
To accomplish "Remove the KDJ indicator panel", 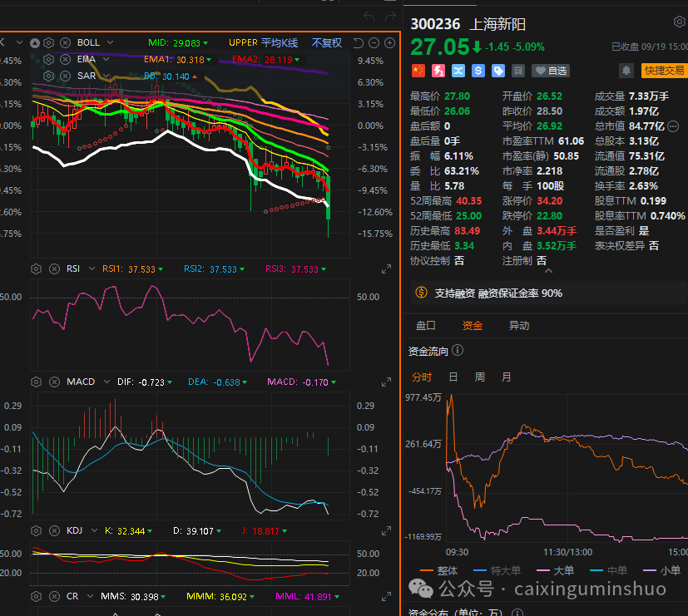I will point(53,530).
